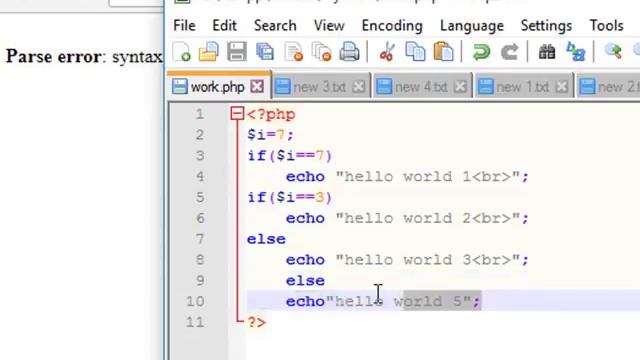Click the gray Redo arrow icon
Viewport: 640px width, 360px height.
tap(509, 52)
